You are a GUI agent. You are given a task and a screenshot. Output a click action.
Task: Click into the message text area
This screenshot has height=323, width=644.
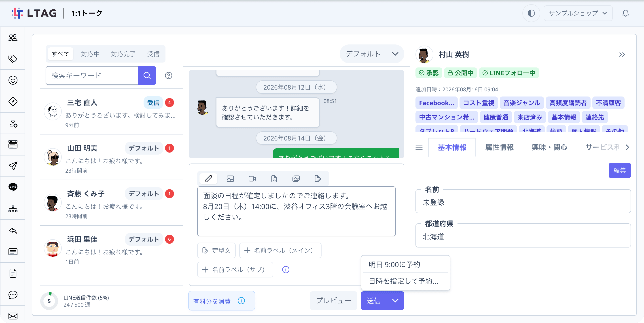pos(296,211)
